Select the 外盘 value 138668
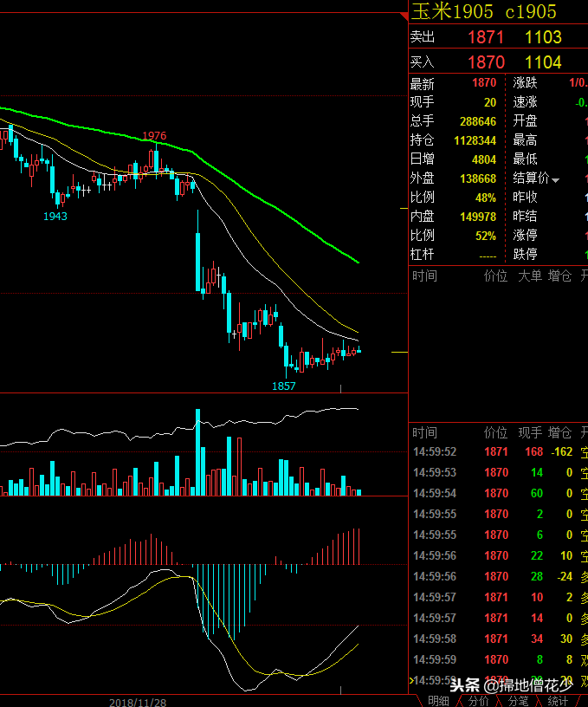This screenshot has width=588, height=707. pos(478,179)
